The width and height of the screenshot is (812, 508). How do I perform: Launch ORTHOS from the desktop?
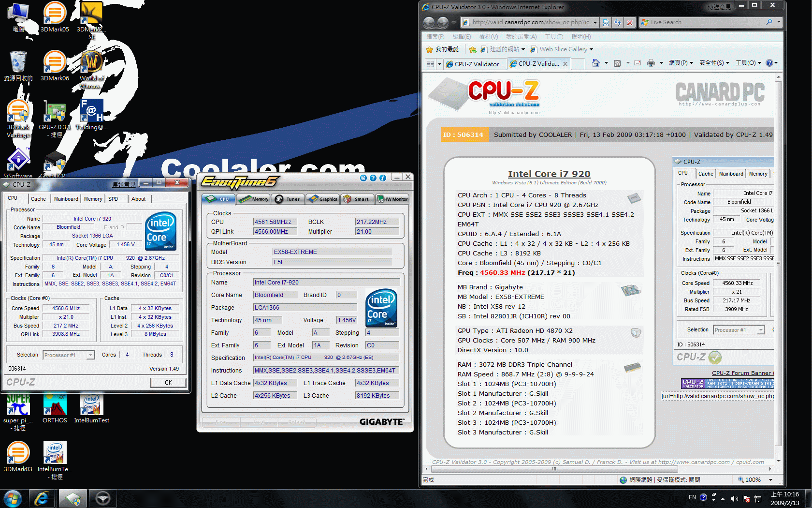click(55, 408)
